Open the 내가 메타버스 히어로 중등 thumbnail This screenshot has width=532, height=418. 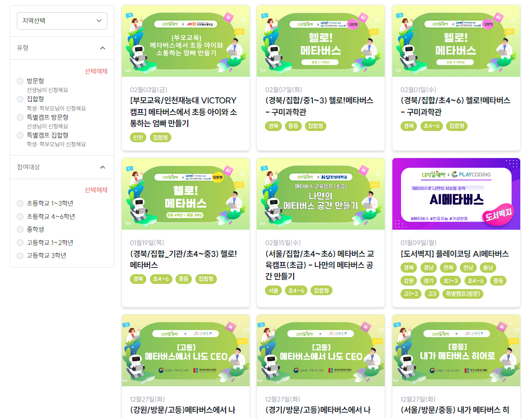click(456, 350)
